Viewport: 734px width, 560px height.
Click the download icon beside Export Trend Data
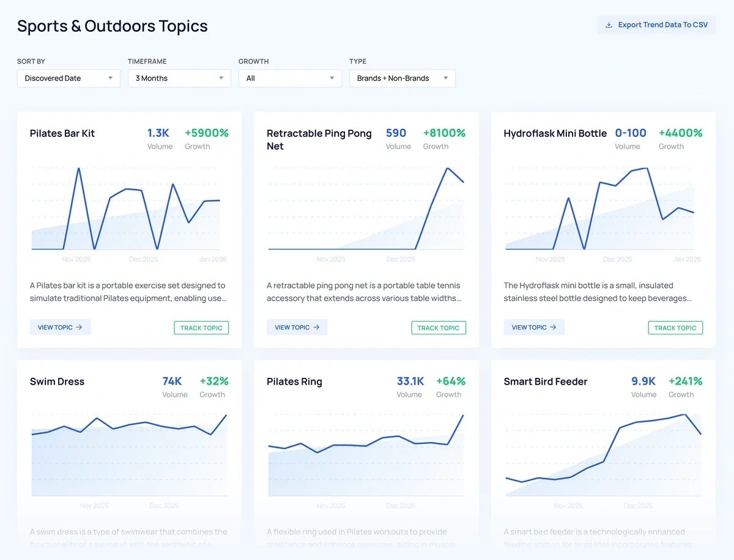click(x=609, y=25)
